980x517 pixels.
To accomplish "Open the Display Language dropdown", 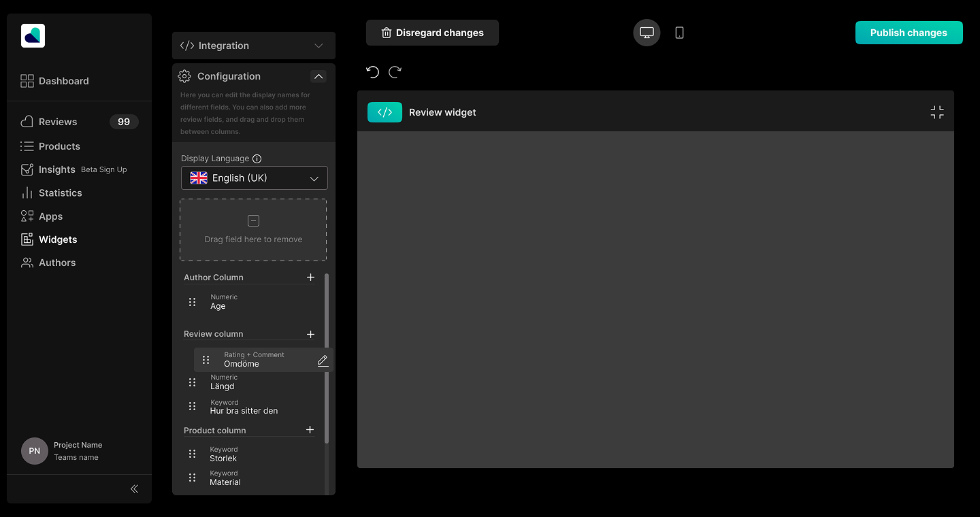I will pyautogui.click(x=255, y=178).
